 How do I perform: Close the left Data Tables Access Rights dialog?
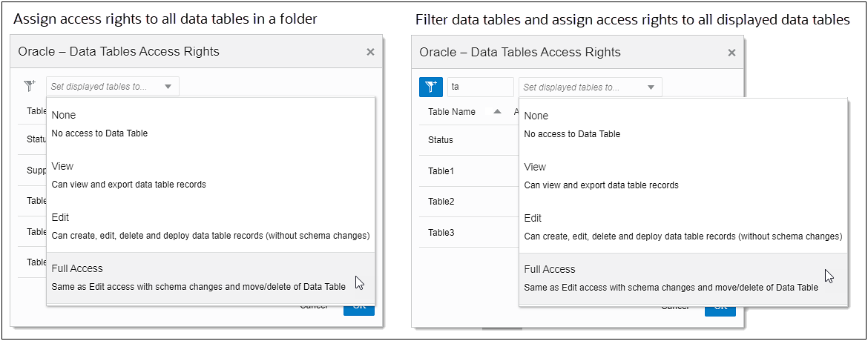coord(370,52)
